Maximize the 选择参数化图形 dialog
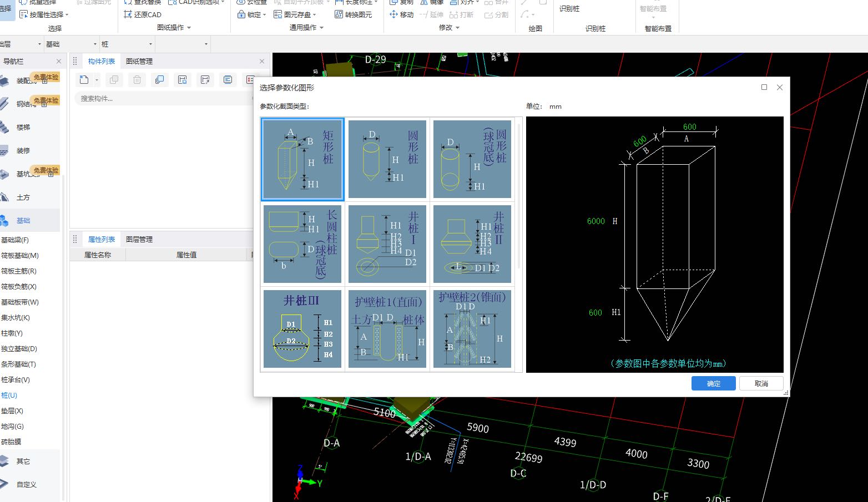 click(764, 87)
